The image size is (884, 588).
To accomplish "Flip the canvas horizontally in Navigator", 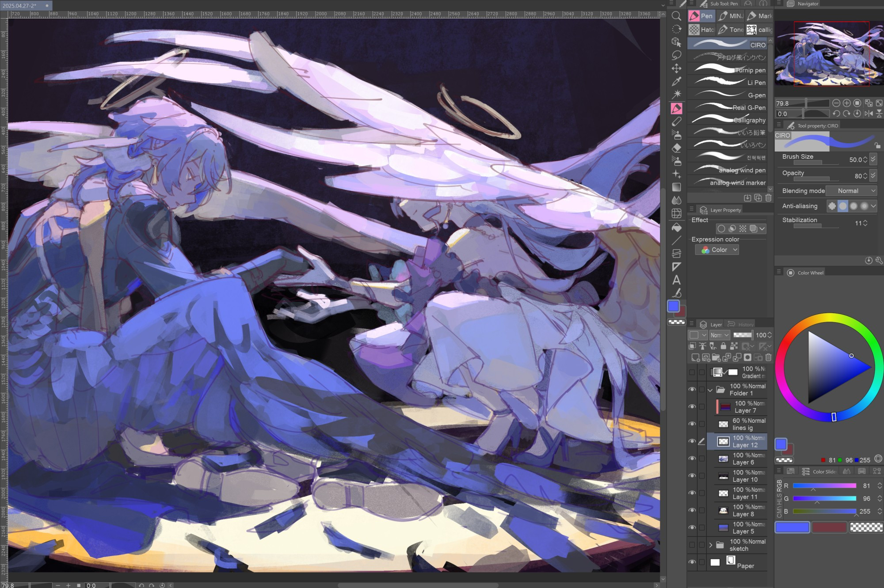I will tap(869, 114).
